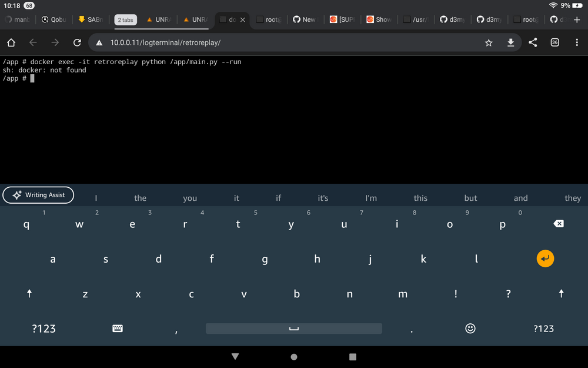588x368 pixels.
Task: Tap the exclamation mark key
Action: [456, 294]
